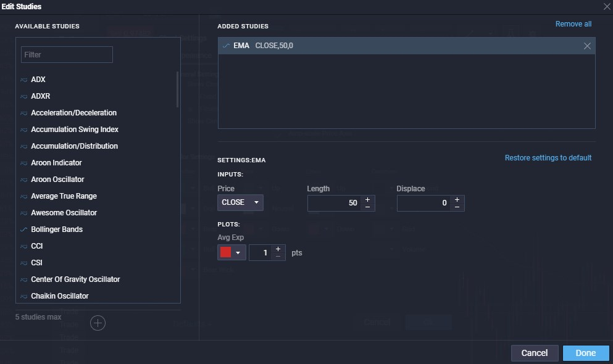Select Bollinger Bands study
Screen dimensions: 613x364
point(57,230)
